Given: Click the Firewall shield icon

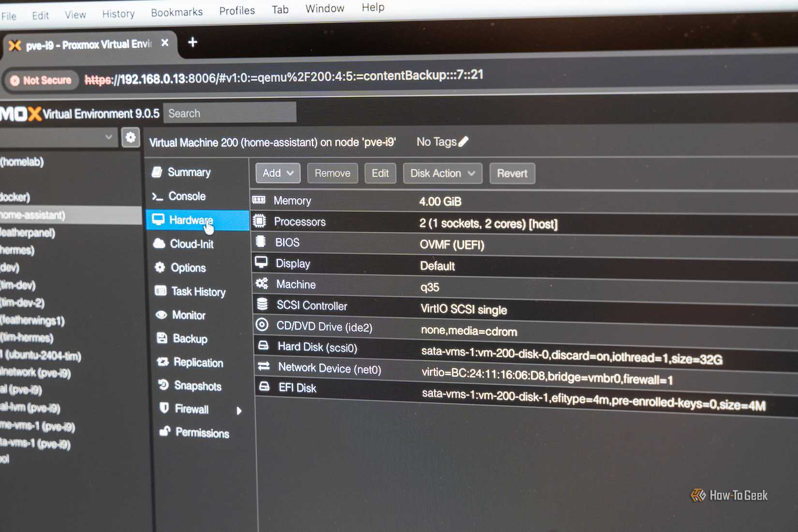Looking at the screenshot, I should coord(164,408).
